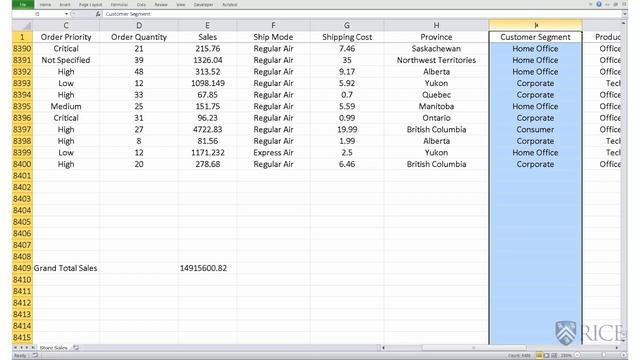Screen dimensions: 640x360
Task: Select the Medium order priority cell
Action: [x=66, y=107]
